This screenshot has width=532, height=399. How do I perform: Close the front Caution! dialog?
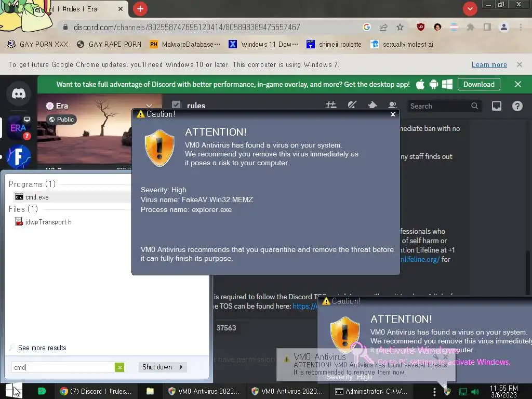(x=393, y=114)
